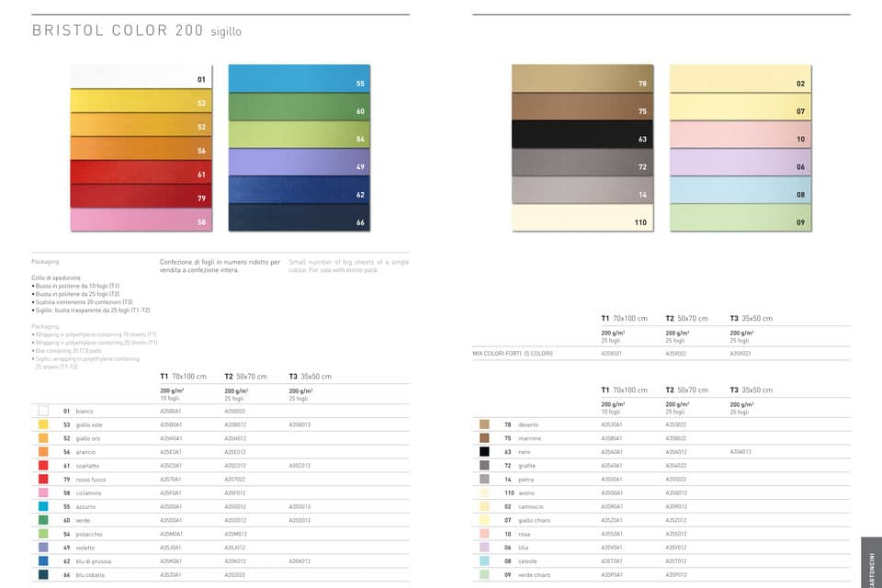
Task: Click 'T1 70x100 cm' header in left table
Action: click(x=184, y=377)
